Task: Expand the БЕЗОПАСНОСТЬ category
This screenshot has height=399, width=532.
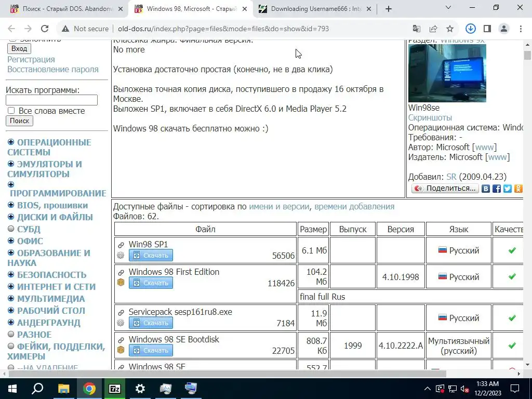Action: click(x=11, y=274)
